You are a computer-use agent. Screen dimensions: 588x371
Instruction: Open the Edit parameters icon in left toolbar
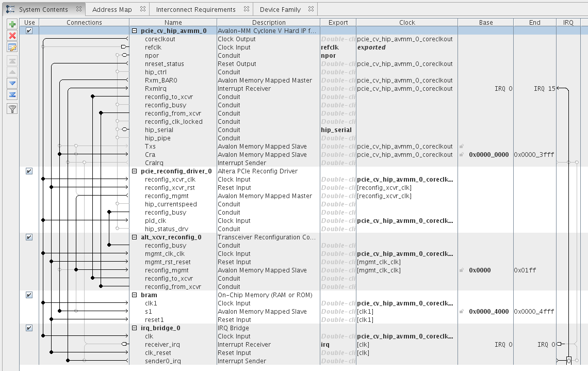[x=12, y=47]
